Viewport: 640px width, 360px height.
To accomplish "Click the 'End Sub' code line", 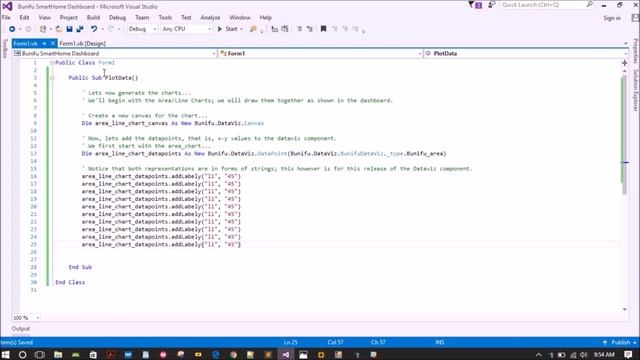I will 80,267.
